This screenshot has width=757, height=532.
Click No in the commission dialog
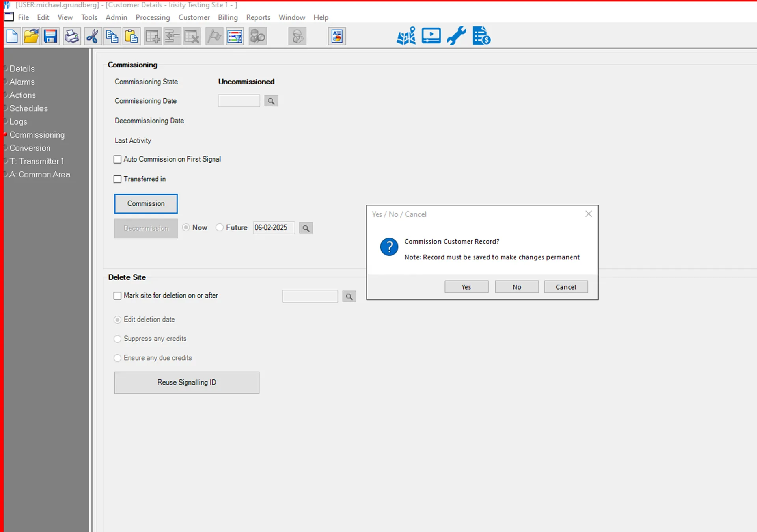pos(517,287)
